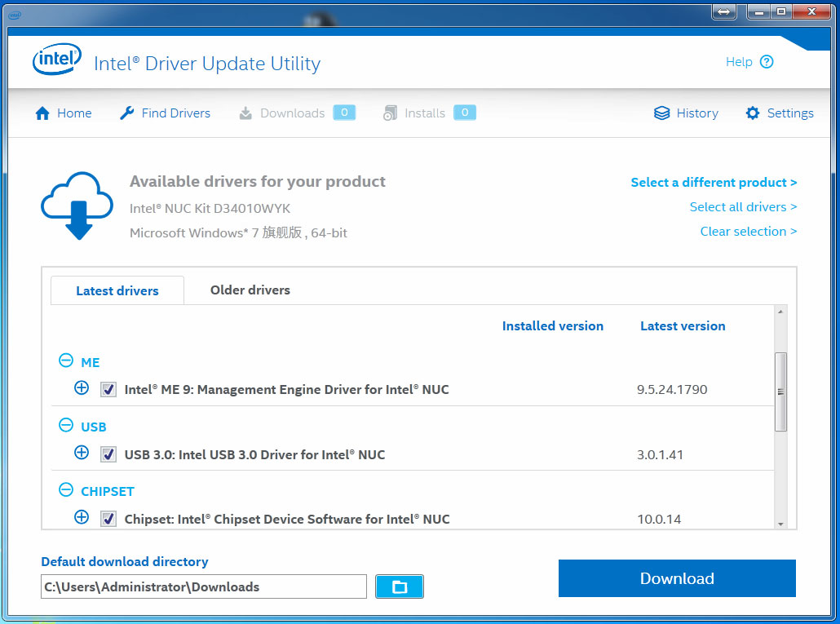This screenshot has height=624, width=840.
Task: Click the default download directory field
Action: click(x=204, y=586)
